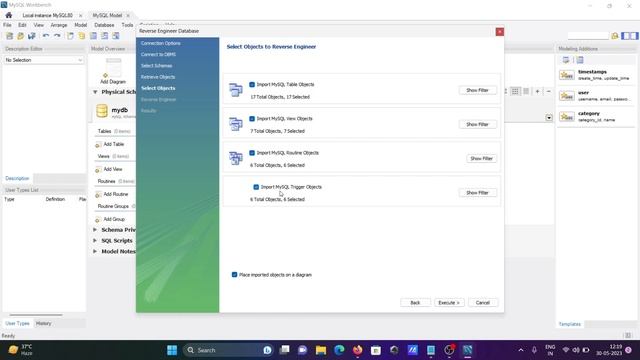640x360 pixels.
Task: Uncheck Import MySQL View Objects
Action: click(x=252, y=119)
